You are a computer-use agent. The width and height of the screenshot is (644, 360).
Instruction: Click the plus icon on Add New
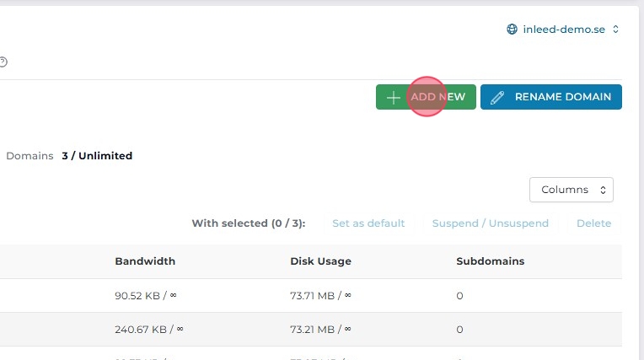[x=393, y=97]
